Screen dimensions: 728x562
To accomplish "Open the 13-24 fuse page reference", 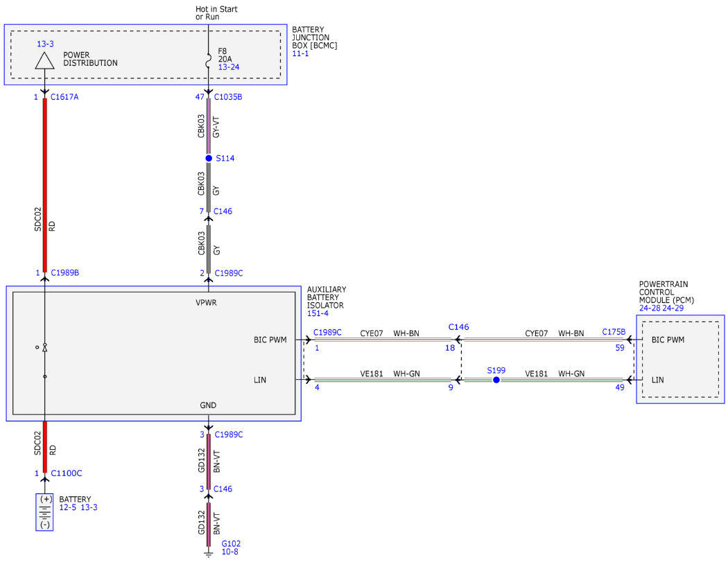I will pyautogui.click(x=229, y=67).
